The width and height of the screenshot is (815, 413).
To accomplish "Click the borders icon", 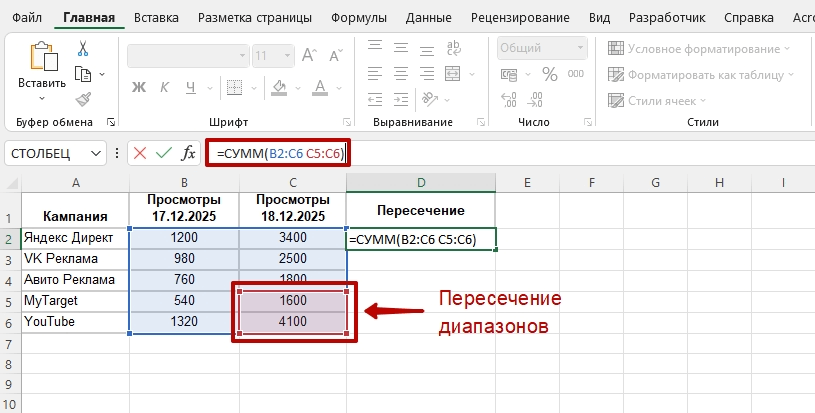I will 234,87.
